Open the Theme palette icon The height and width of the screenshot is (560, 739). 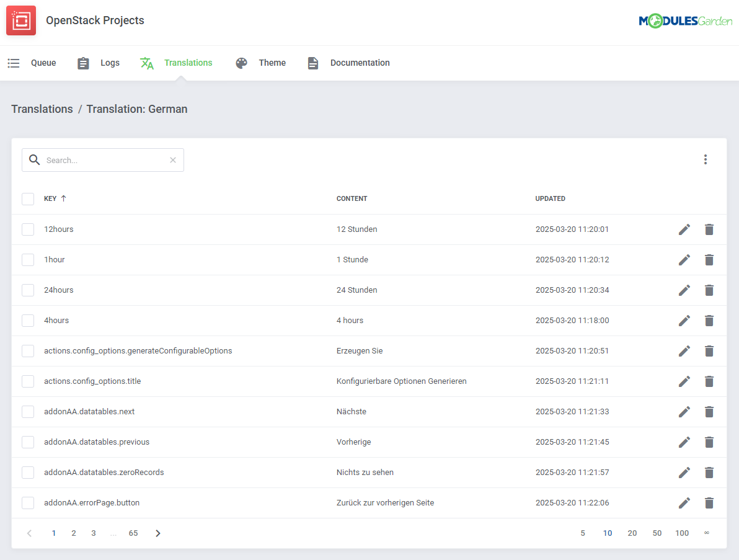coord(241,63)
